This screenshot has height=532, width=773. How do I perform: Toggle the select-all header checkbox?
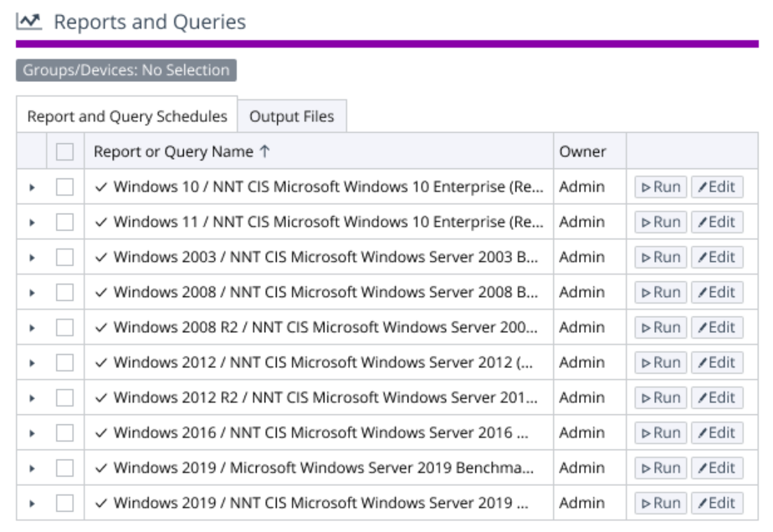coord(64,152)
